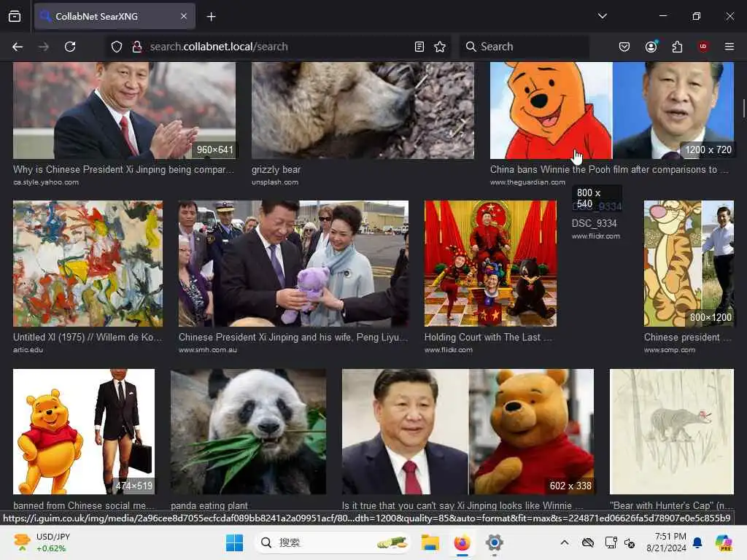This screenshot has height=560, width=747.
Task: Focus the browser Search box
Action: pos(525,47)
